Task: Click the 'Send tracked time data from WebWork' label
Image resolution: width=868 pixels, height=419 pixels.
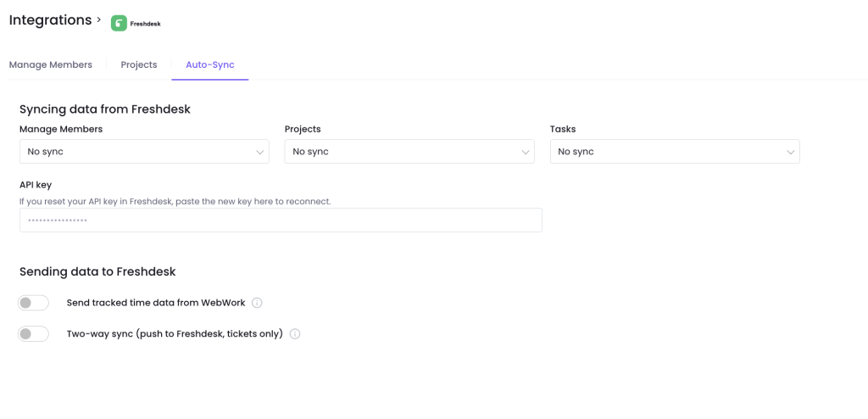Action: click(156, 303)
